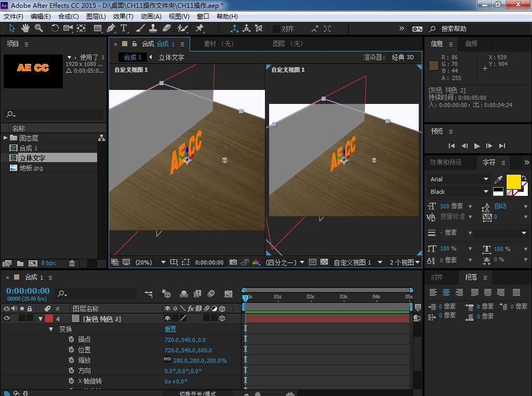Toggle Frame Blending enable in timeline
The width and height of the screenshot is (532, 396).
197,294
